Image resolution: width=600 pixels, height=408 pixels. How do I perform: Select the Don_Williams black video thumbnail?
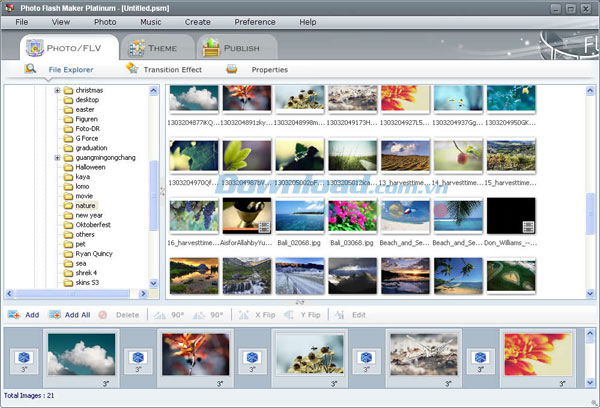pyautogui.click(x=511, y=216)
